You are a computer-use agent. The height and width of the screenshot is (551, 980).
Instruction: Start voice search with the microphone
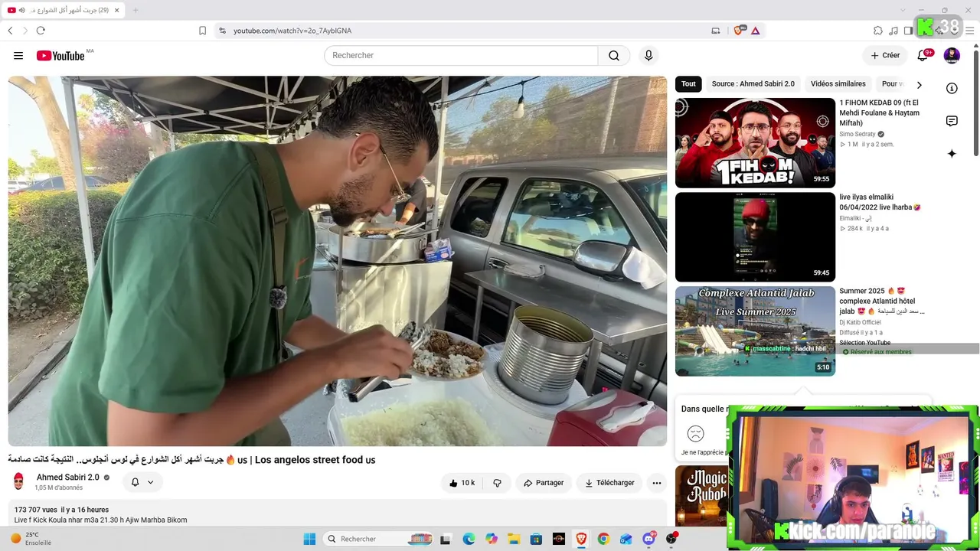pyautogui.click(x=648, y=56)
